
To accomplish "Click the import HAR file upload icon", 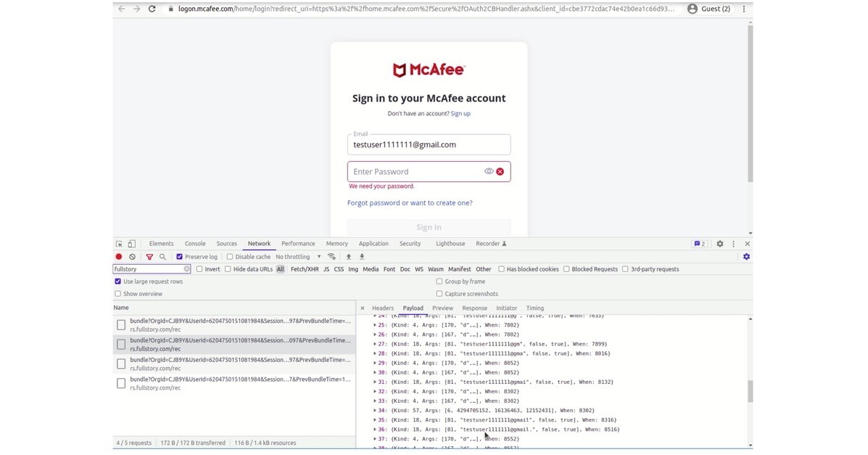I will (x=349, y=257).
